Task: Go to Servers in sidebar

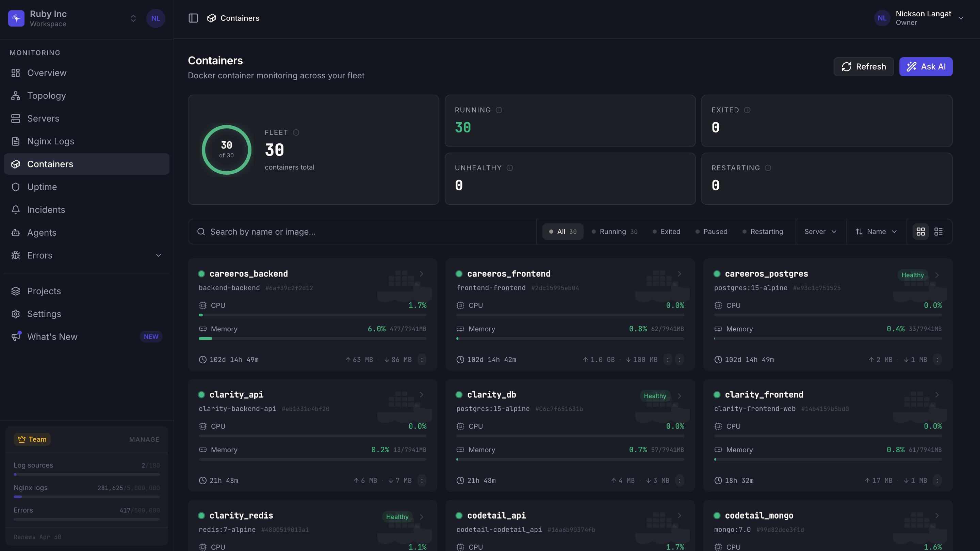Action: pos(87,119)
